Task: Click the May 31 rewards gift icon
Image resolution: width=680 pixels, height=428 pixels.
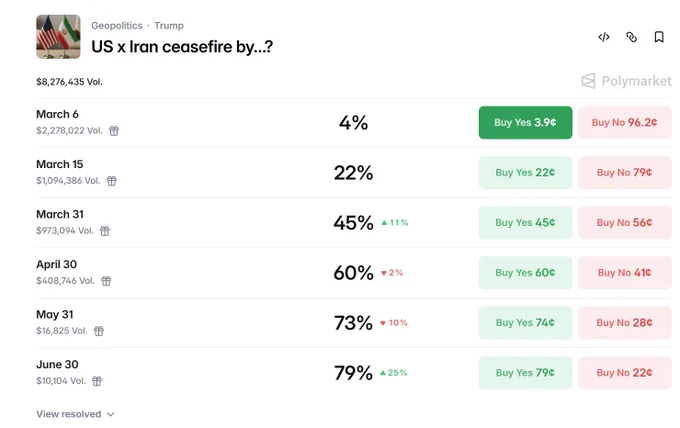Action: pos(99,331)
